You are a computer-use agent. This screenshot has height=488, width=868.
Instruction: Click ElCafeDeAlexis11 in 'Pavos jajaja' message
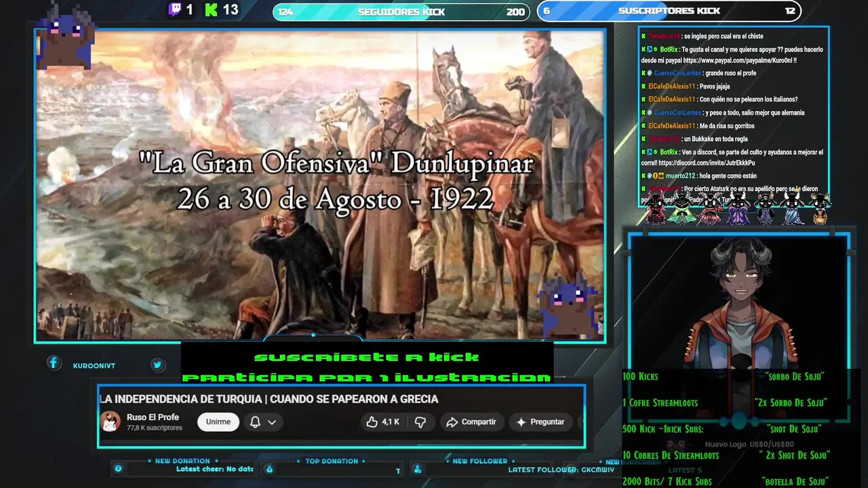[671, 86]
